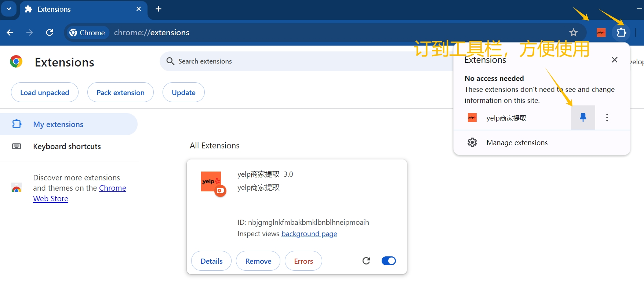Click the version number 3.0
The image size is (644, 281).
288,174
